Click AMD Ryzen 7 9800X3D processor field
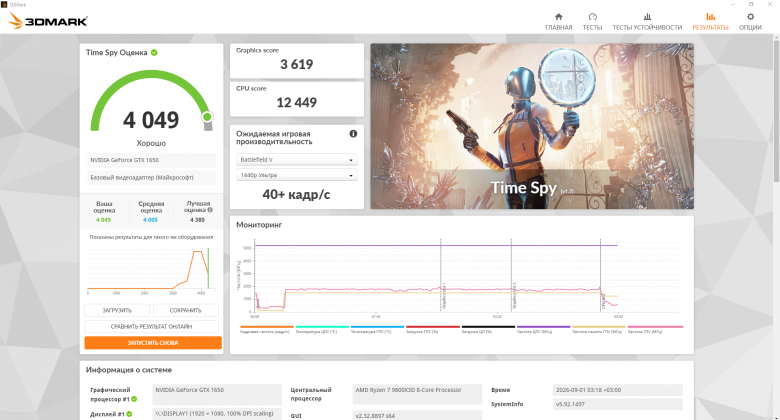Viewport: 780px width, 420px height. (x=417, y=394)
